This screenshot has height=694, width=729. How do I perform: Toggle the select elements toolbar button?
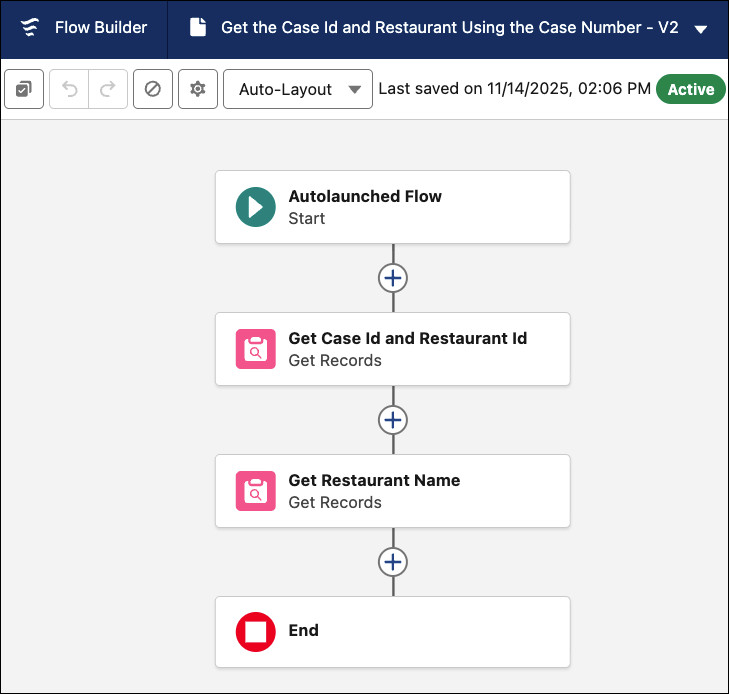24,89
